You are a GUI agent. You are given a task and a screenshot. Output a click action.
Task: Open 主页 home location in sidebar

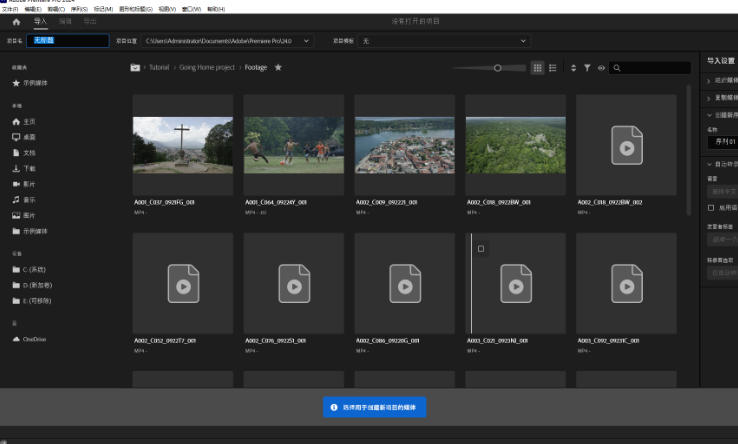(x=24, y=121)
